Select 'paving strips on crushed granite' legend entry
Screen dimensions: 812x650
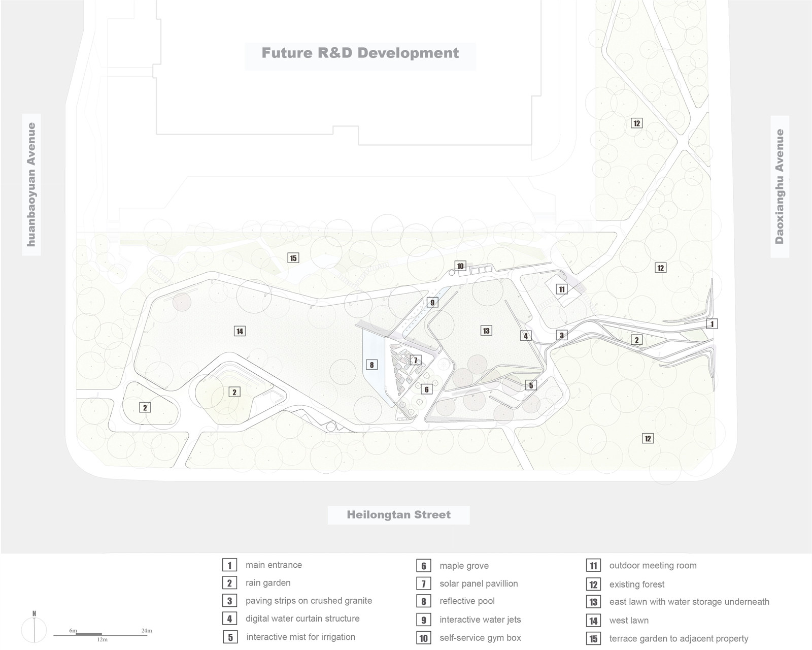pyautogui.click(x=309, y=601)
